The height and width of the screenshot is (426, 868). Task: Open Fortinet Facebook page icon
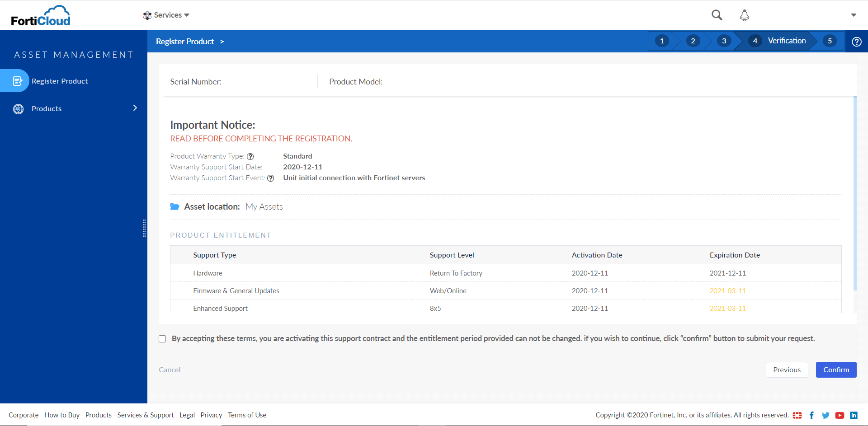pos(812,415)
